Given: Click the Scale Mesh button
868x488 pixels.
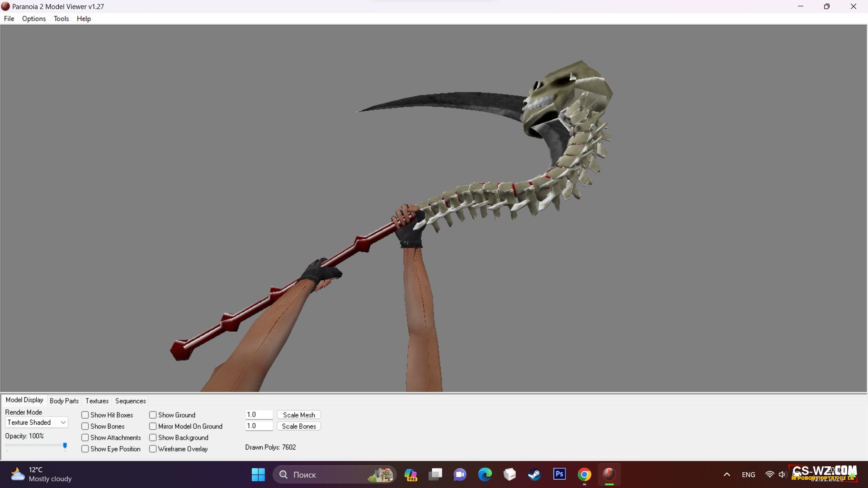Looking at the screenshot, I should (299, 415).
